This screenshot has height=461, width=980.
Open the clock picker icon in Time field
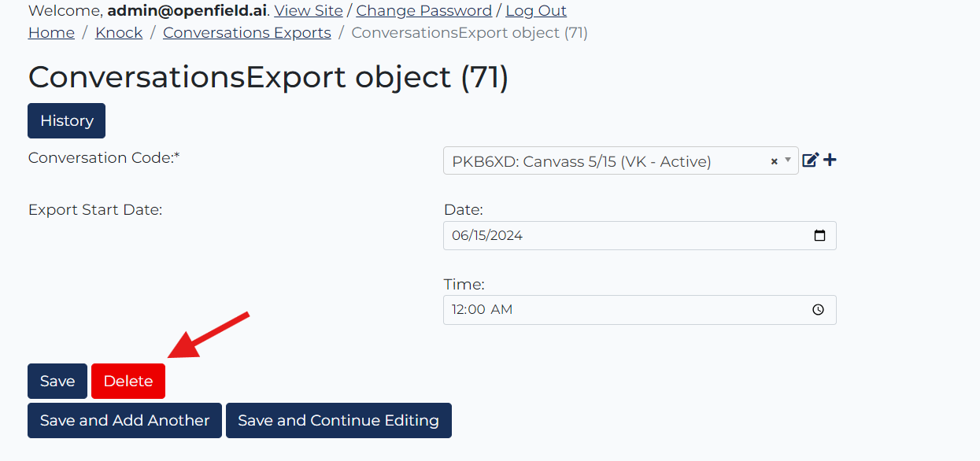coord(819,310)
